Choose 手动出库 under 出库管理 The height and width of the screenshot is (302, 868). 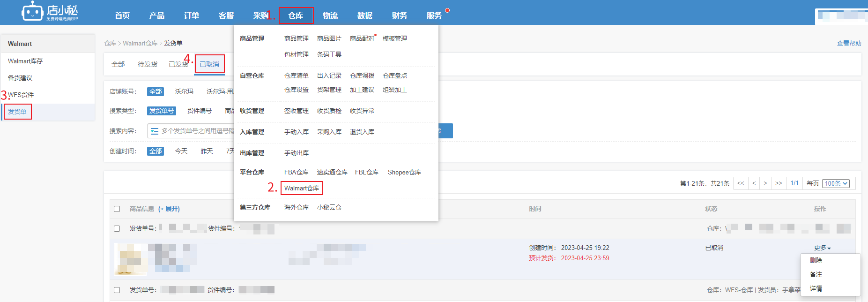pyautogui.click(x=297, y=153)
